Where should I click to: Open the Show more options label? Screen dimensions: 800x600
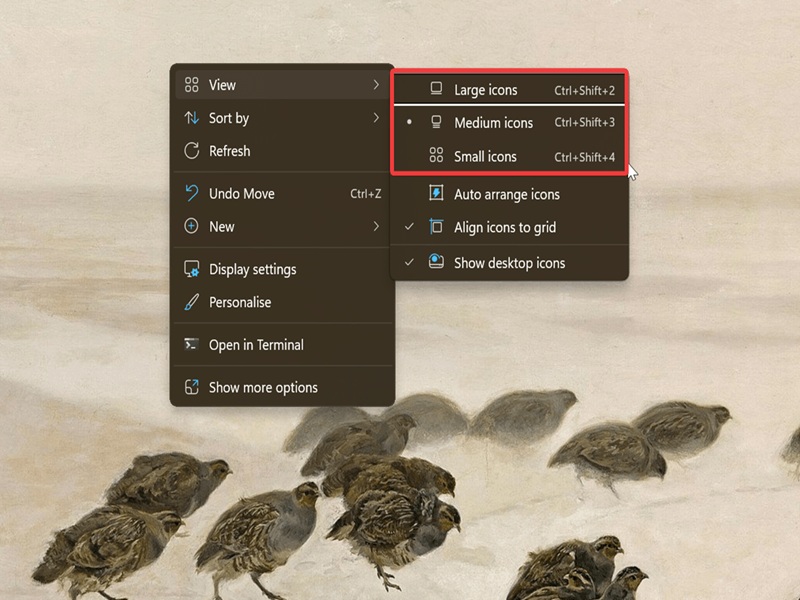coord(263,388)
